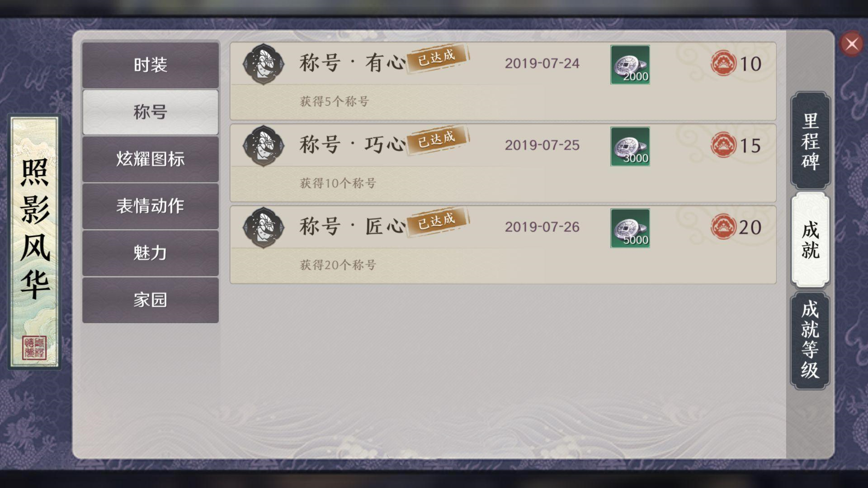Switch to the 表情动作 category
The image size is (868, 488).
point(151,206)
